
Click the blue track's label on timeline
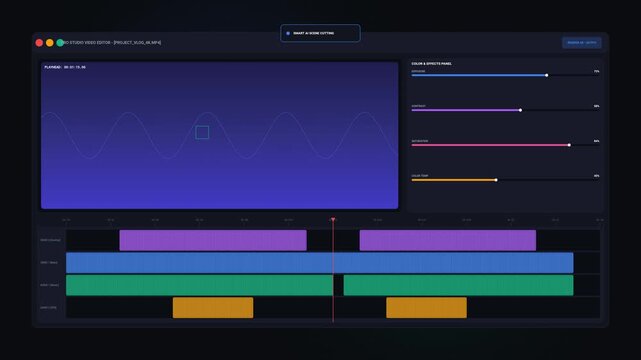pos(49,263)
